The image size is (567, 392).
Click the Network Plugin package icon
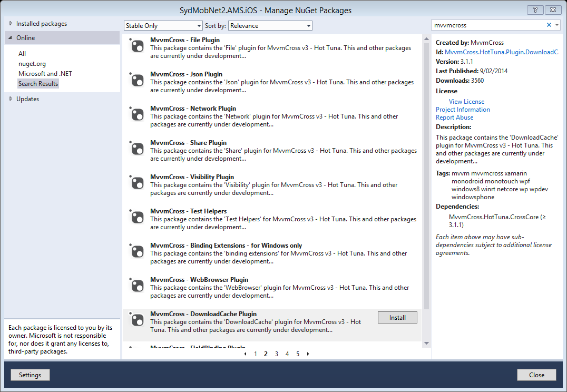point(136,114)
